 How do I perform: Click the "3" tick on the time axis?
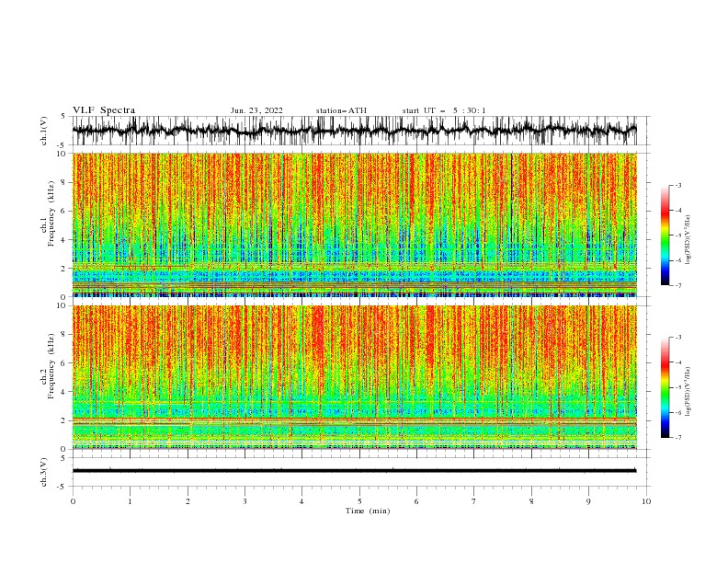tap(245, 501)
